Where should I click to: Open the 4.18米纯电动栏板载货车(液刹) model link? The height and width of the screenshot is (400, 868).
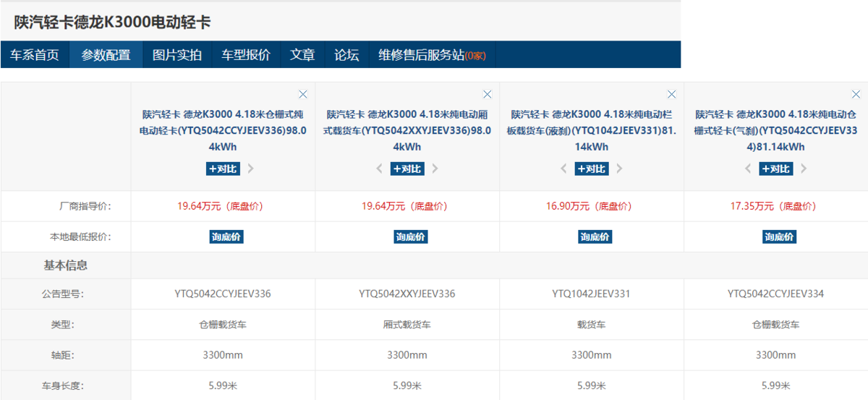(592, 130)
